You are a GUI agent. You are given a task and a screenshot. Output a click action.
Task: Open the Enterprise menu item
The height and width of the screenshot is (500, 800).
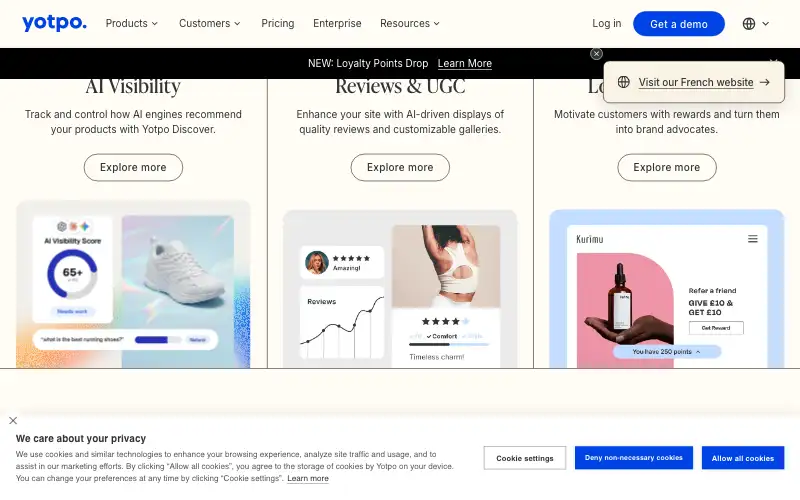pos(337,23)
